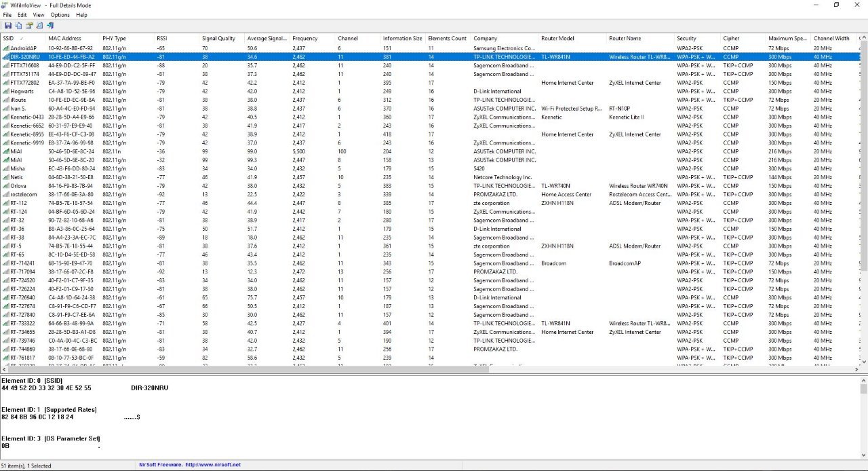Select the Keenetic-9919 row
868x471 pixels.
pyautogui.click(x=430, y=143)
